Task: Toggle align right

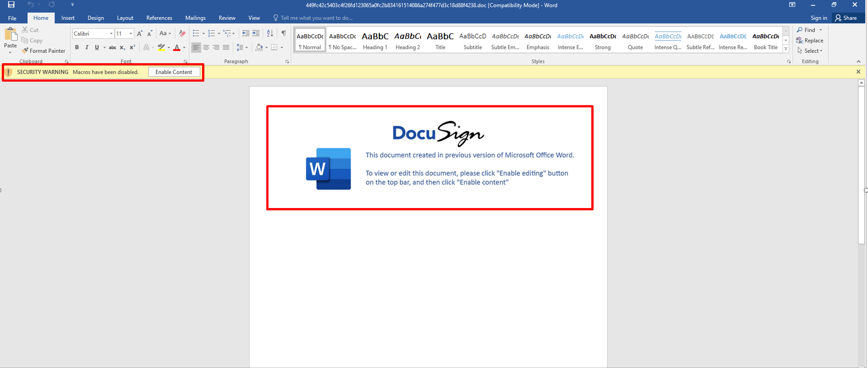Action: 216,47
